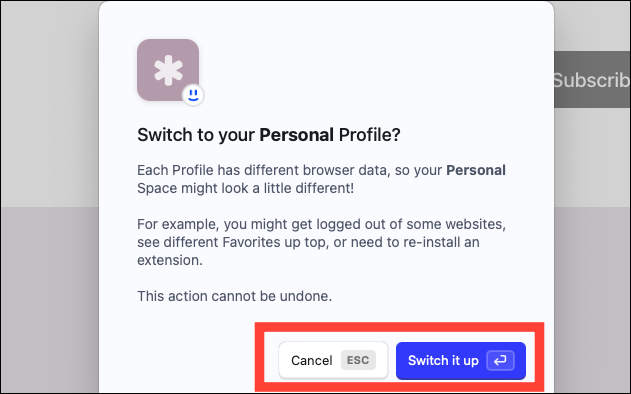This screenshot has width=631, height=394.
Task: Click the purple asterisk Space icon
Action: pyautogui.click(x=168, y=70)
